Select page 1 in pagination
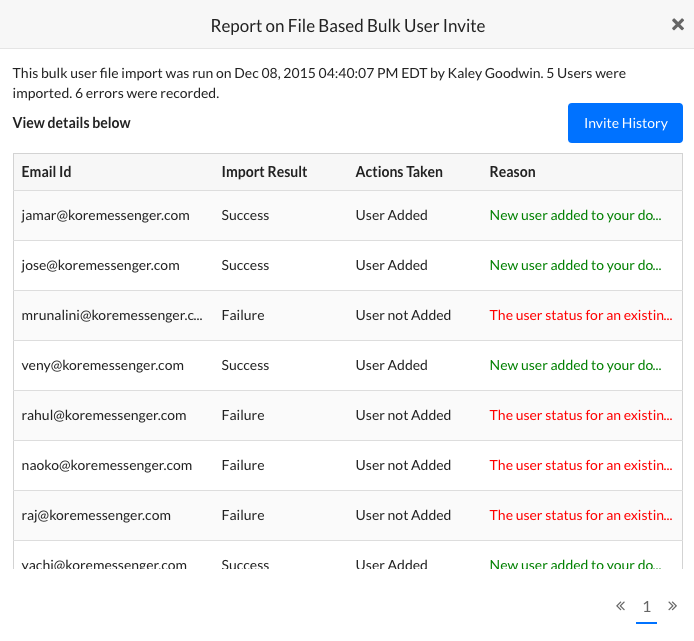Screen dimensions: 694x641 tap(646, 607)
